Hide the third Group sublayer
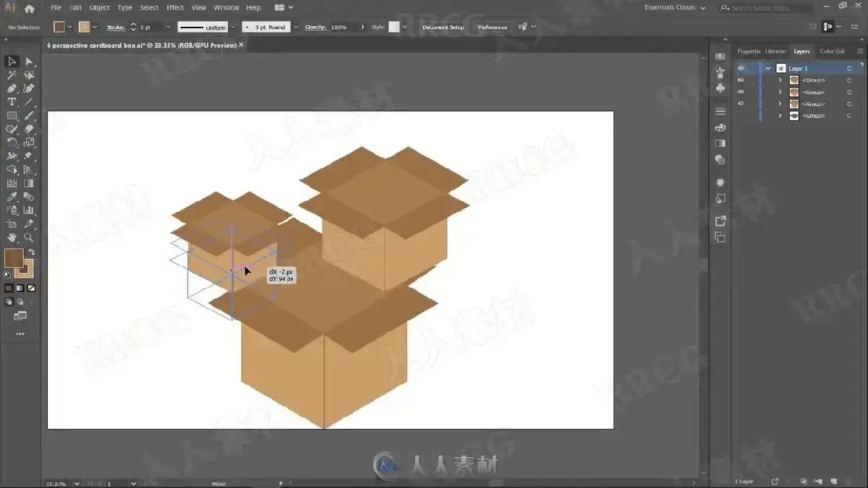 741,104
